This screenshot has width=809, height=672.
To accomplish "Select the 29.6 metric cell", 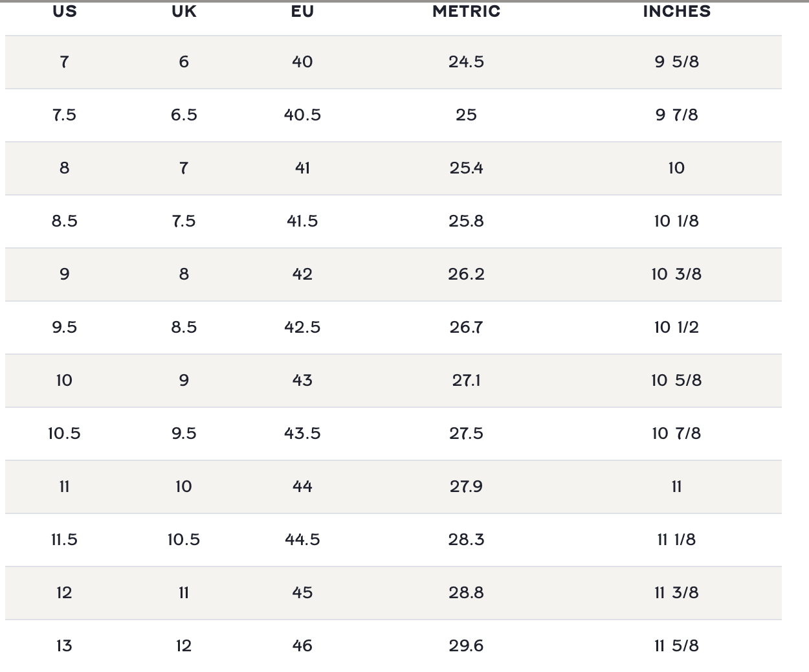I will (x=466, y=646).
